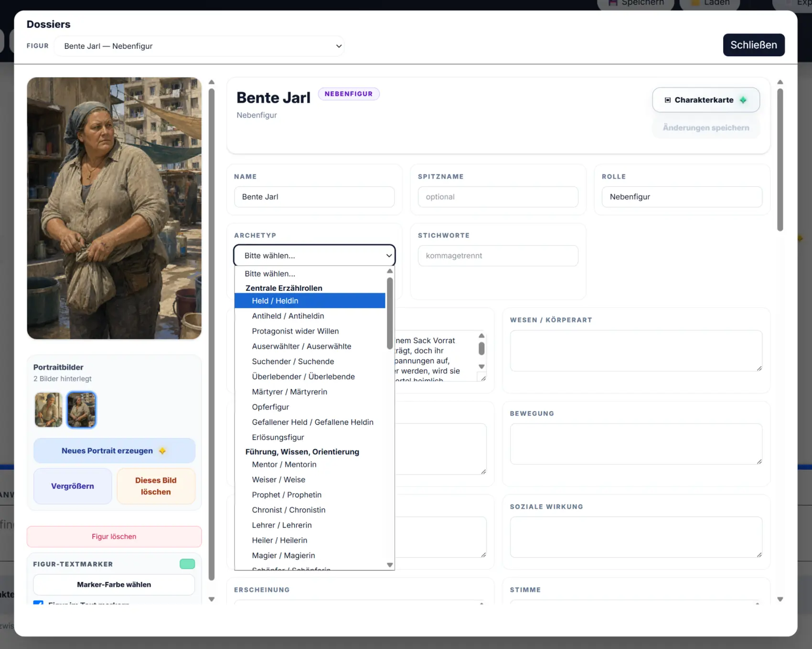Click the right form panel scrollbar thumb
The height and width of the screenshot is (649, 812).
[x=780, y=160]
